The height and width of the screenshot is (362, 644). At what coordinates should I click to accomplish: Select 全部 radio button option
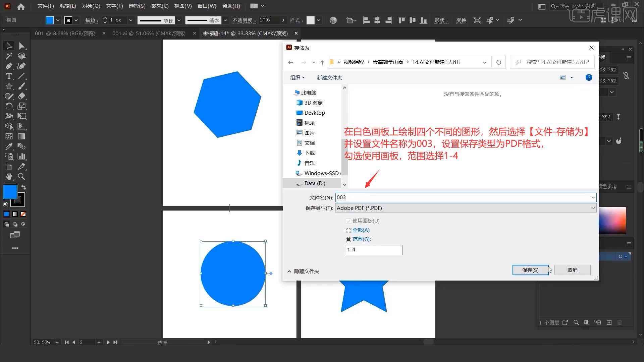pyautogui.click(x=348, y=230)
